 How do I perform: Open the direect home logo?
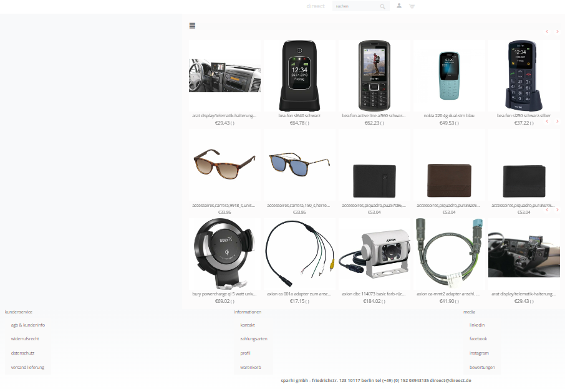(x=316, y=6)
